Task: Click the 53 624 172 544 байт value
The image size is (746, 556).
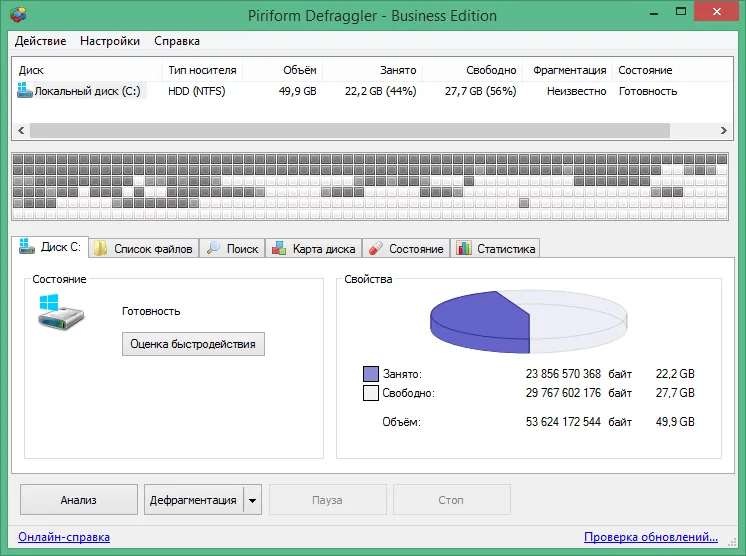Action: coord(579,422)
